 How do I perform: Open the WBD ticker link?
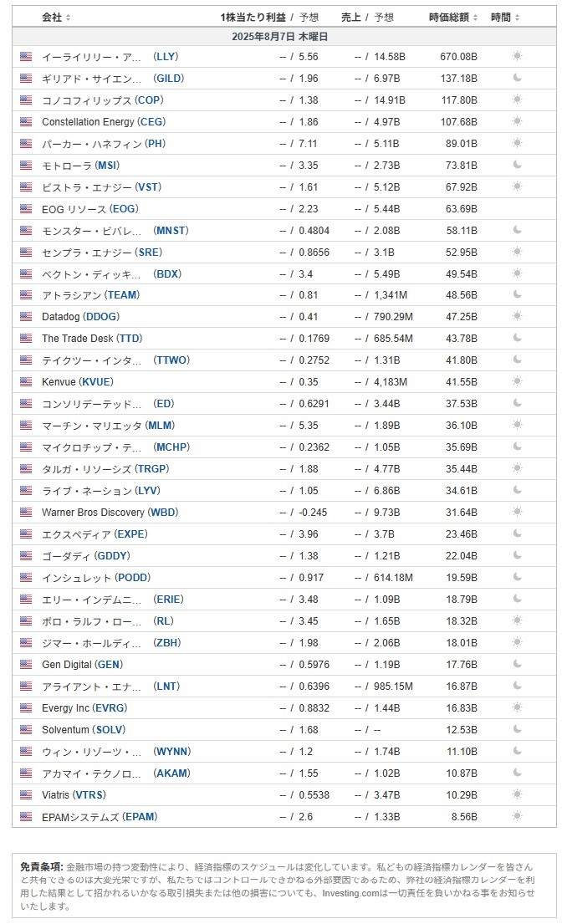tap(162, 513)
